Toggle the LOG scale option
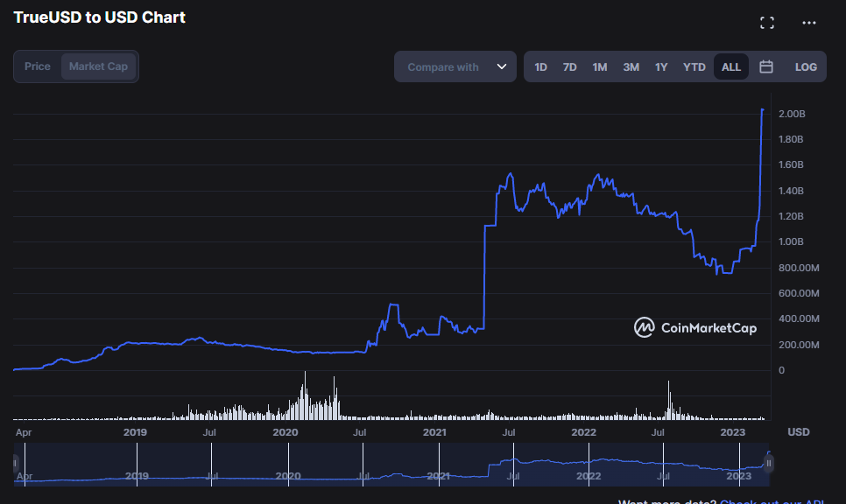 pyautogui.click(x=806, y=66)
